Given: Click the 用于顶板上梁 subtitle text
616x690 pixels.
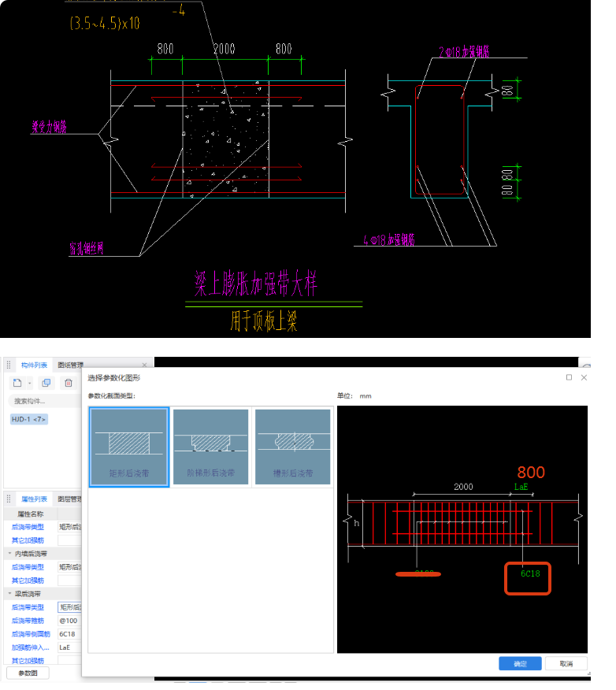Looking at the screenshot, I should point(264,321).
